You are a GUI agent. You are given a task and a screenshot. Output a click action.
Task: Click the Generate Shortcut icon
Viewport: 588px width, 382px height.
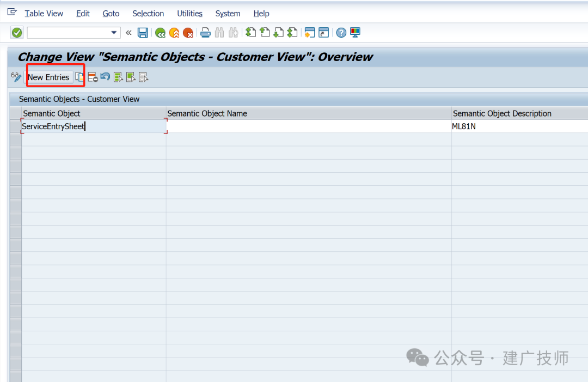pyautogui.click(x=323, y=33)
